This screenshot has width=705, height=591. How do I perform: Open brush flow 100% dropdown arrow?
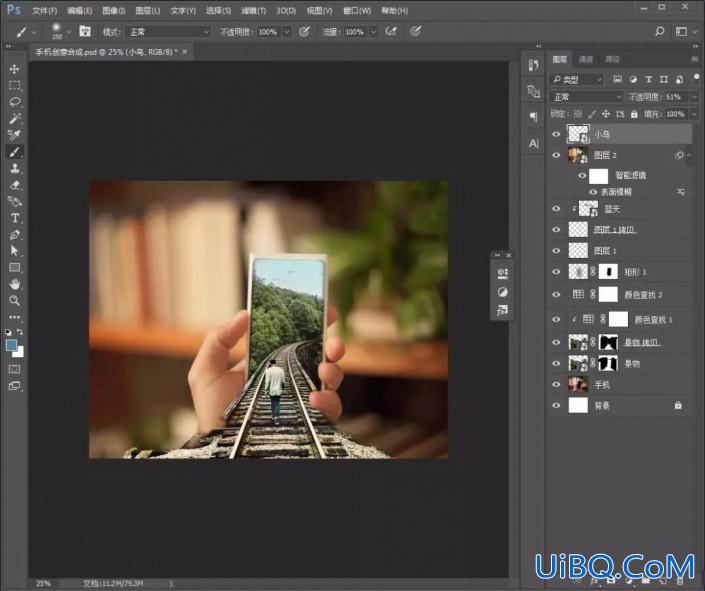pyautogui.click(x=373, y=32)
